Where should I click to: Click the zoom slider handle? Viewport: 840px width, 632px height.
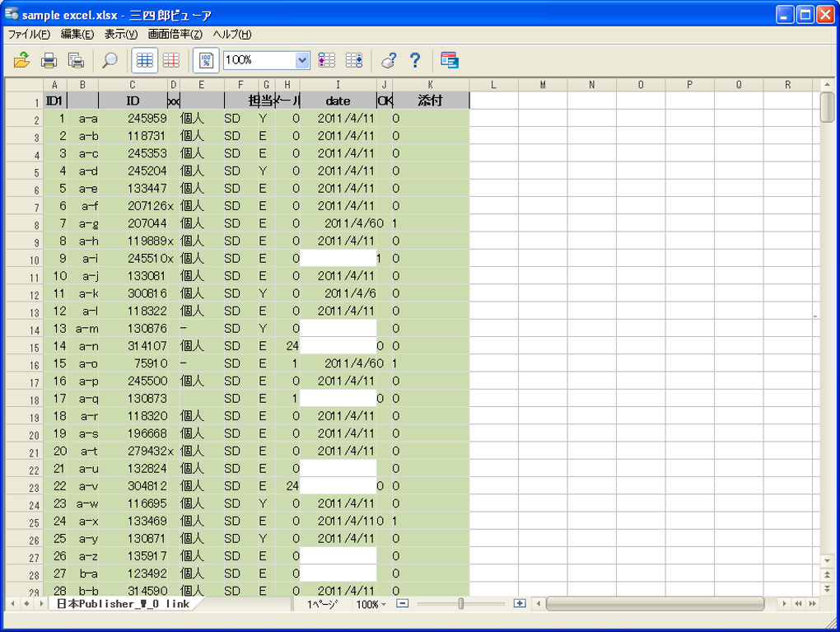460,604
